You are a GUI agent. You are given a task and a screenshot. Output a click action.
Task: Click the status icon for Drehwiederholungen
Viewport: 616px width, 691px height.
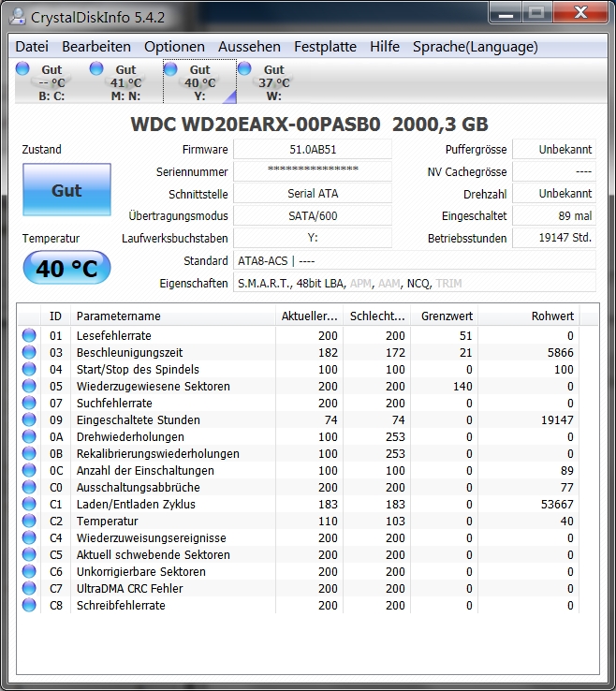[29, 436]
